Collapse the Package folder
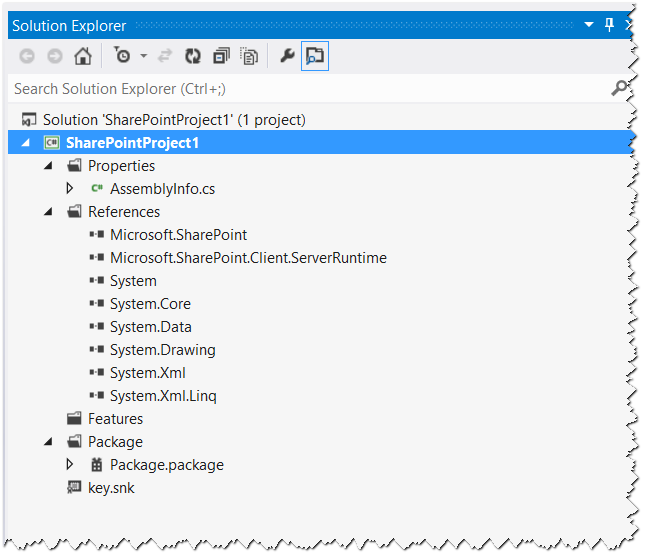 coord(49,442)
